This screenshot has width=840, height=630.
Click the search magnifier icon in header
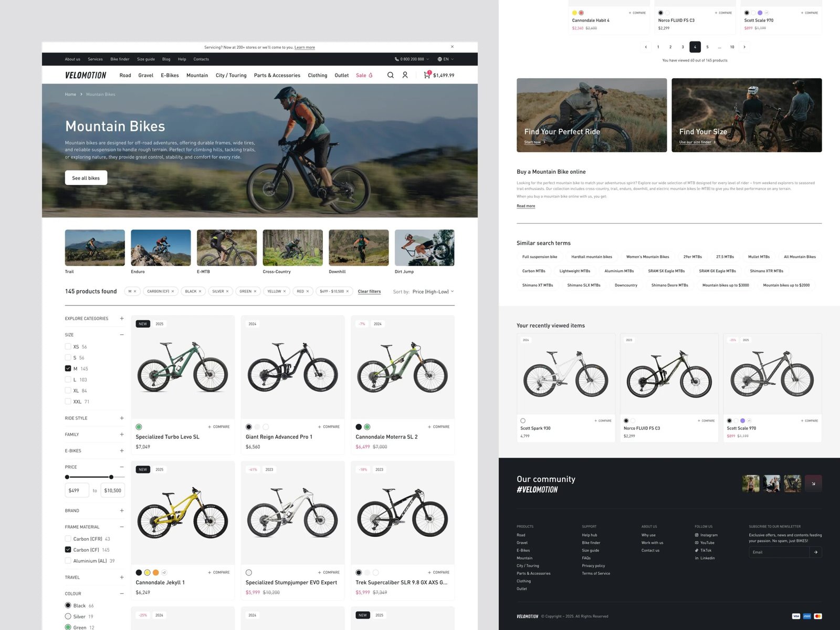390,75
